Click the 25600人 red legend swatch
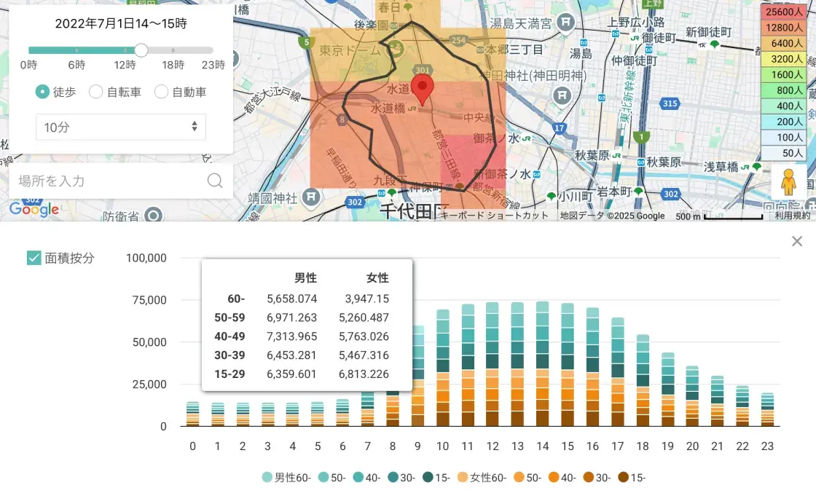Image resolution: width=816 pixels, height=504 pixels. pos(784,12)
